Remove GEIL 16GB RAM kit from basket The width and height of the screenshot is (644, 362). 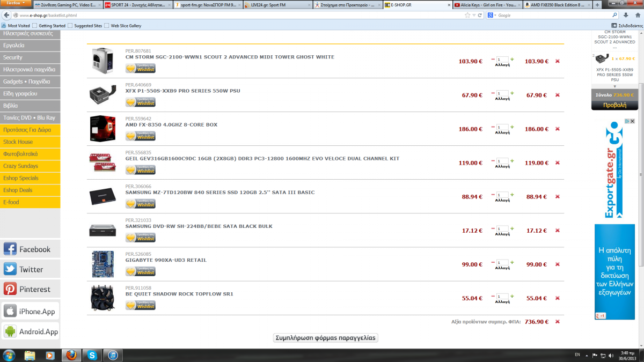point(557,162)
